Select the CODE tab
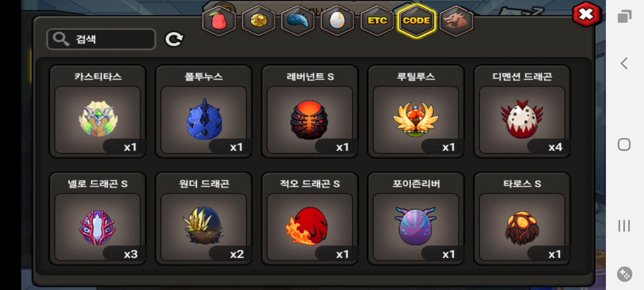Screen dimensions: 644x290 pos(416,21)
